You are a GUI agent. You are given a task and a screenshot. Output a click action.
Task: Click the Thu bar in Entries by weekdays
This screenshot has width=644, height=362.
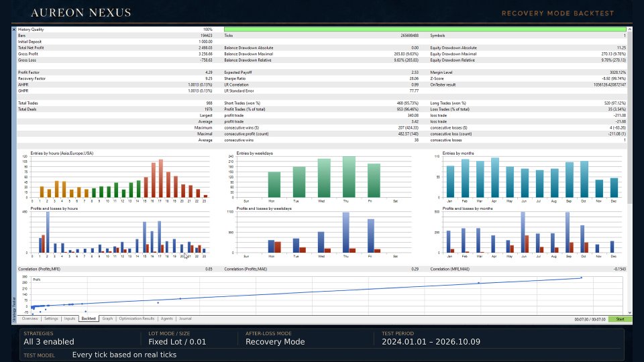(349, 177)
